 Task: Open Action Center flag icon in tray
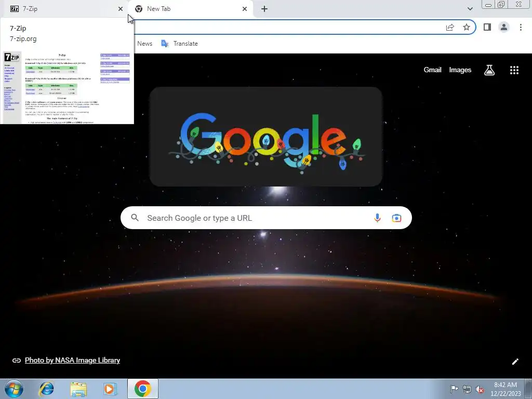pyautogui.click(x=454, y=389)
